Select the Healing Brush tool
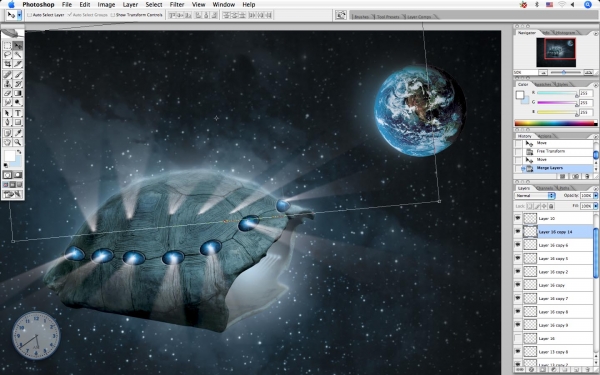The height and width of the screenshot is (375, 600). [7, 75]
